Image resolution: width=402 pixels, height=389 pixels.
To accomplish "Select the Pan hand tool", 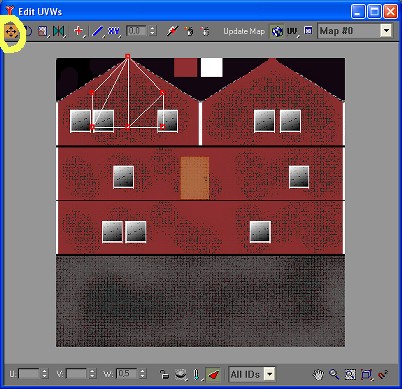I will tap(318, 374).
